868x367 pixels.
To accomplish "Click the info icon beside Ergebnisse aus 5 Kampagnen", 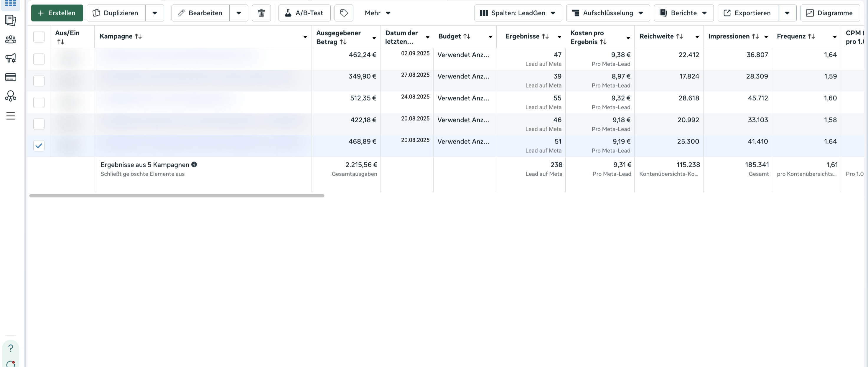I will tap(194, 164).
